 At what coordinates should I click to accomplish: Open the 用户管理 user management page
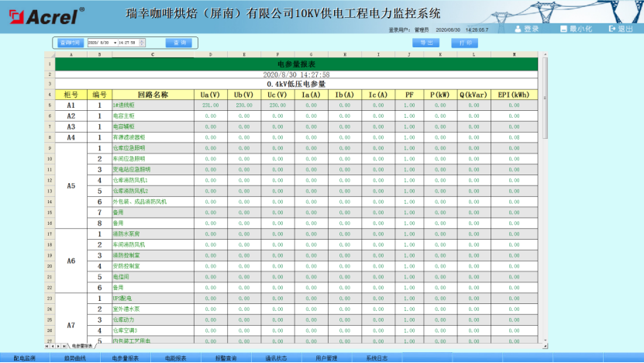326,358
